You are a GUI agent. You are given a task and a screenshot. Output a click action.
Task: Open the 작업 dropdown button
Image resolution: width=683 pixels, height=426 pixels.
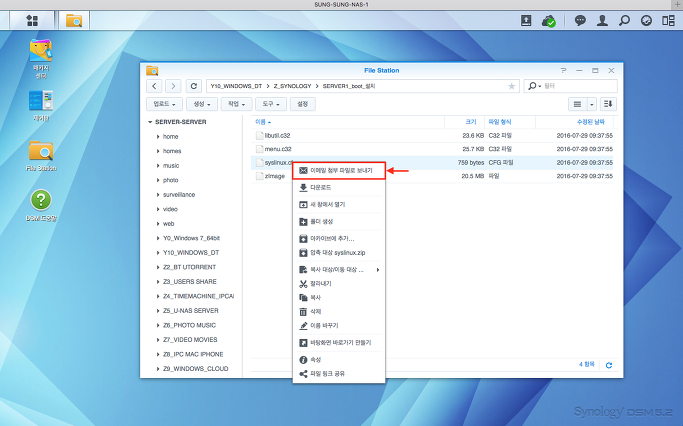pyautogui.click(x=237, y=104)
